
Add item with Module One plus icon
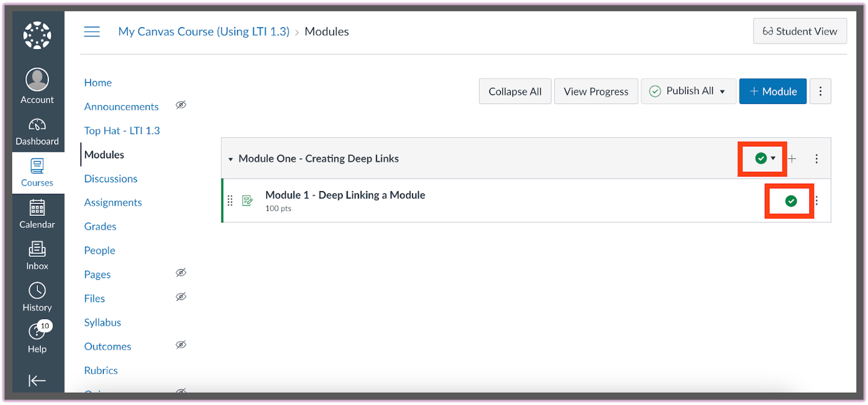(792, 159)
